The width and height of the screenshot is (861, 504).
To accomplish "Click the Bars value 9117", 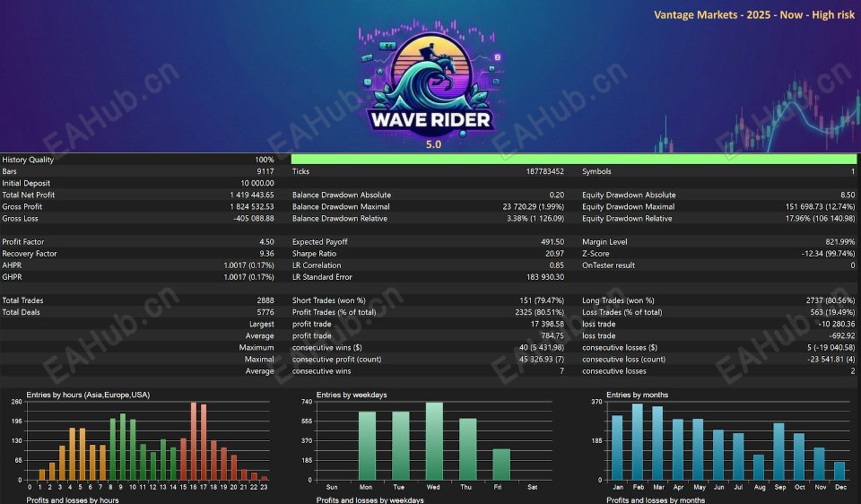I will (265, 171).
